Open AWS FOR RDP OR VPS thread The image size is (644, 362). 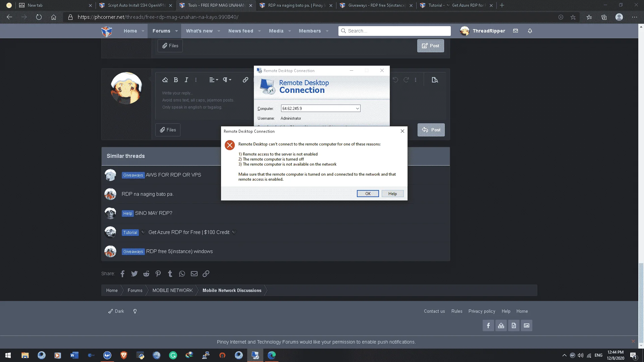pyautogui.click(x=173, y=175)
